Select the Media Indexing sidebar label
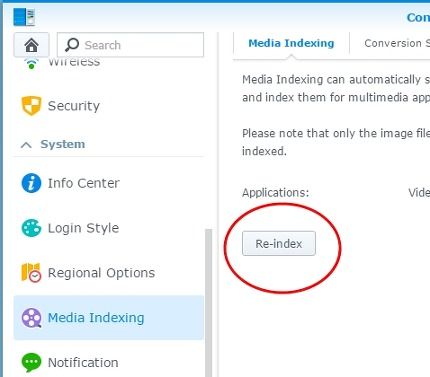Image resolution: width=430 pixels, height=377 pixels. 96,318
